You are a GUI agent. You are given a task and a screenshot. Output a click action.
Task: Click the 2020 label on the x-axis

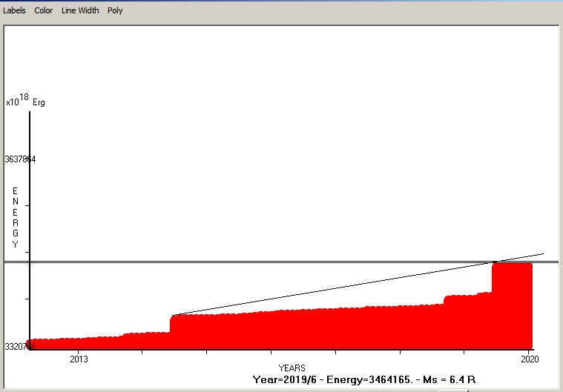click(x=529, y=359)
